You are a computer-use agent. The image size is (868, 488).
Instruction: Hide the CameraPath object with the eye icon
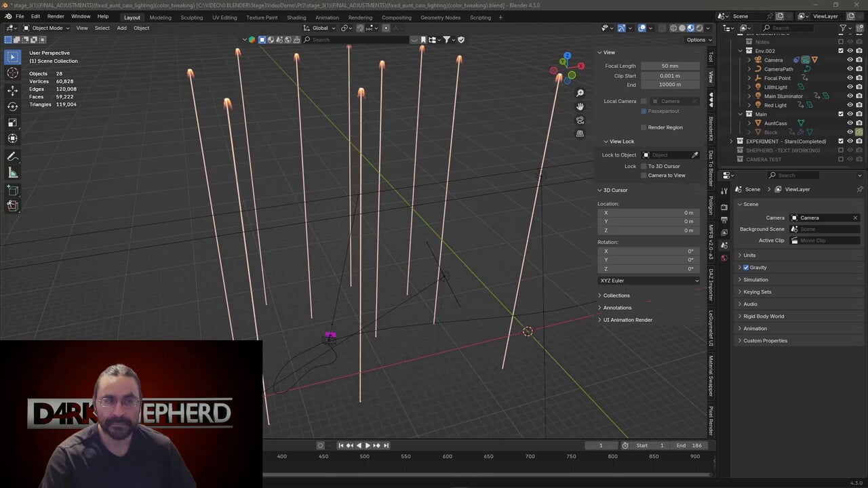pos(850,68)
